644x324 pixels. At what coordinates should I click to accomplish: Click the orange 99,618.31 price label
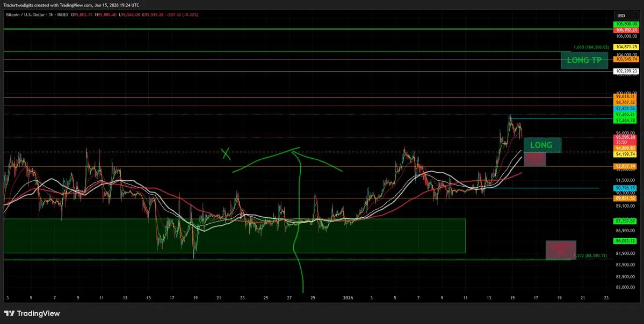(626, 97)
